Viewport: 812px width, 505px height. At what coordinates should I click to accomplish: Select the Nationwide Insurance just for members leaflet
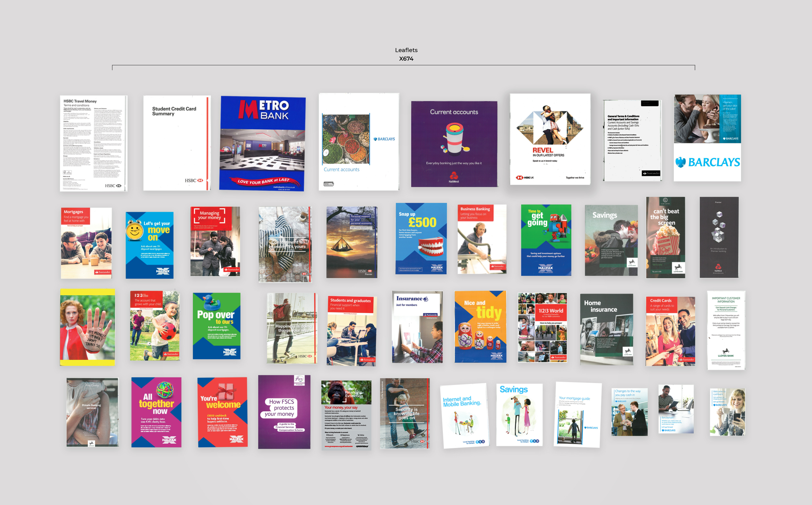pyautogui.click(x=417, y=327)
